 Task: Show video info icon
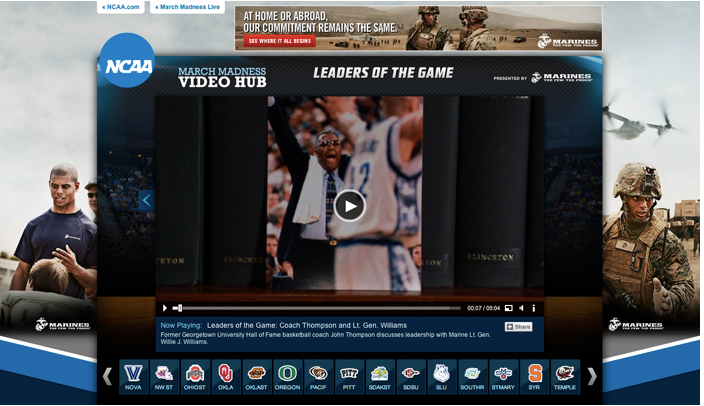pyautogui.click(x=533, y=308)
